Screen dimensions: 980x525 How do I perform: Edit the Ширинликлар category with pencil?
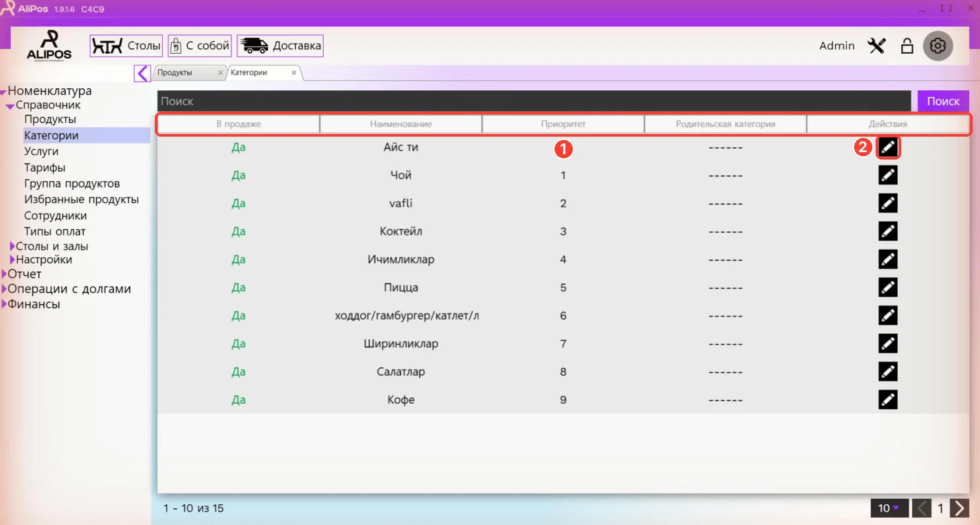(x=888, y=343)
